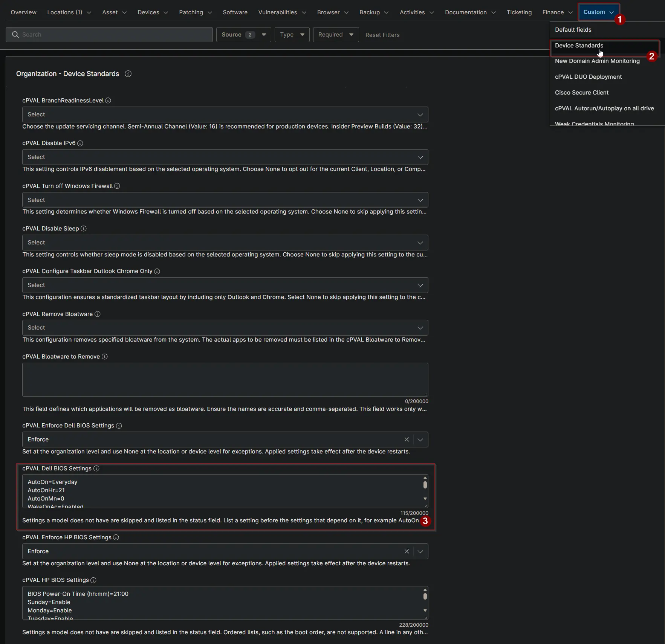Open the Custom tab menu
The height and width of the screenshot is (644, 665).
598,12
